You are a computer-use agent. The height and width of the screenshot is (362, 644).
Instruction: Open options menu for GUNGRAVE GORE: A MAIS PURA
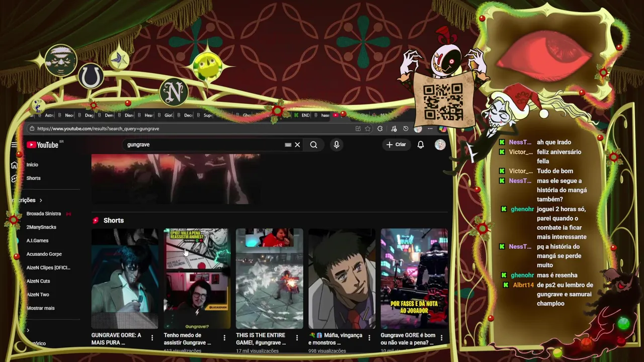coord(152,338)
